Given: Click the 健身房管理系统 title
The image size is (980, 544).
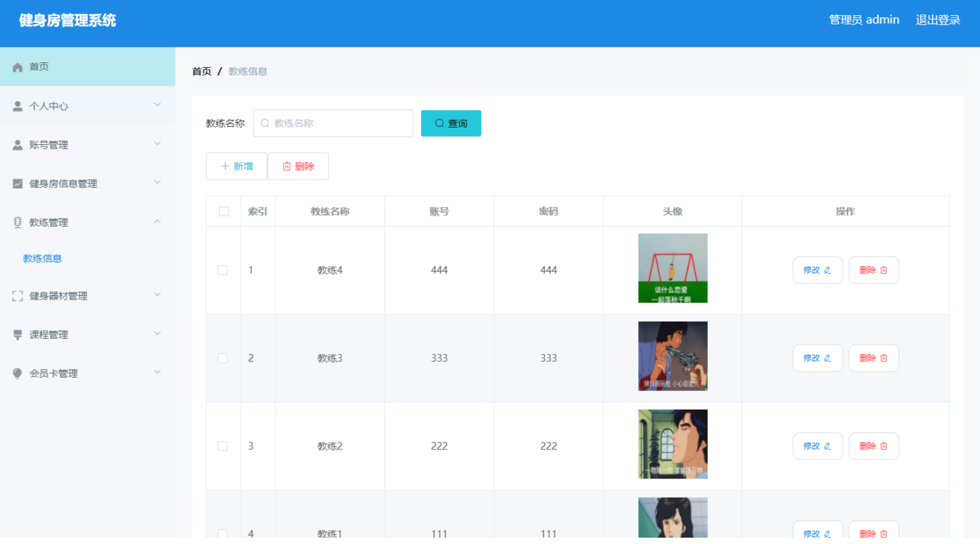Looking at the screenshot, I should coord(67,20).
